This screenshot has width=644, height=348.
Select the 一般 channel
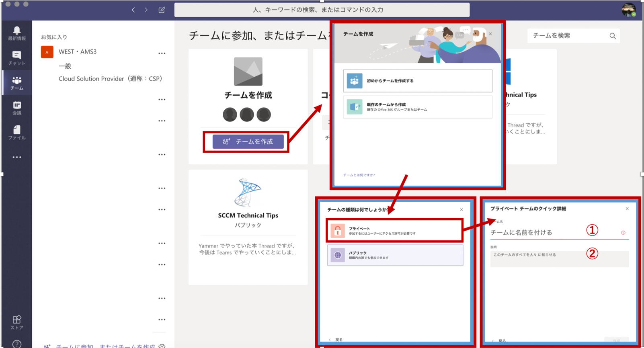click(x=65, y=66)
